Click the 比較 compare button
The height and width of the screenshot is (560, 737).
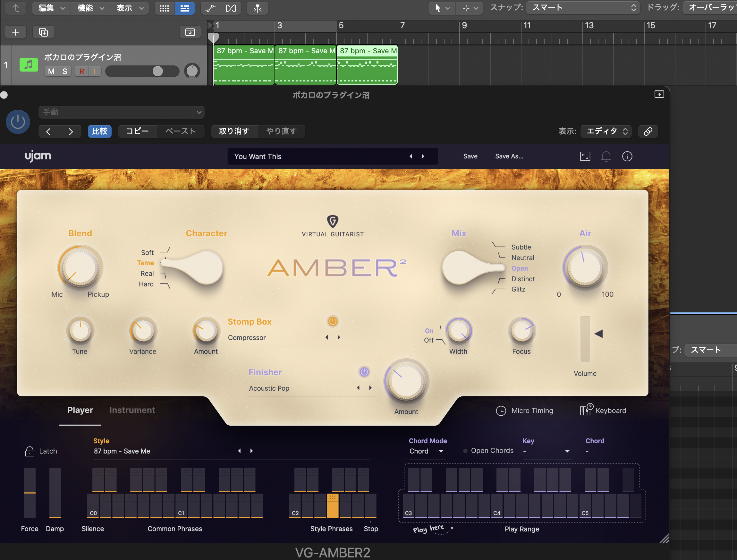(x=100, y=131)
